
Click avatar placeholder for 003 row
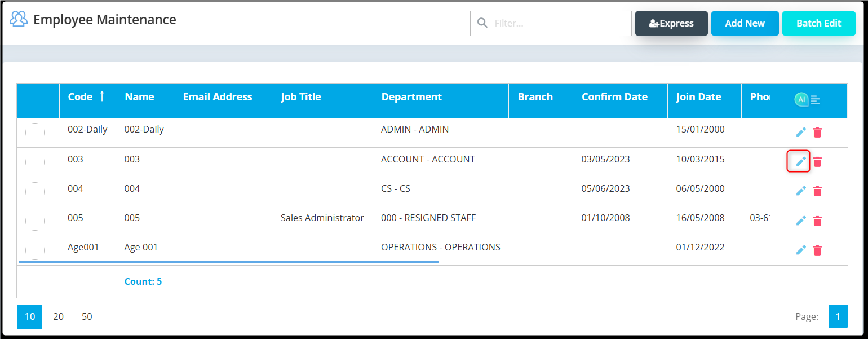coord(35,162)
